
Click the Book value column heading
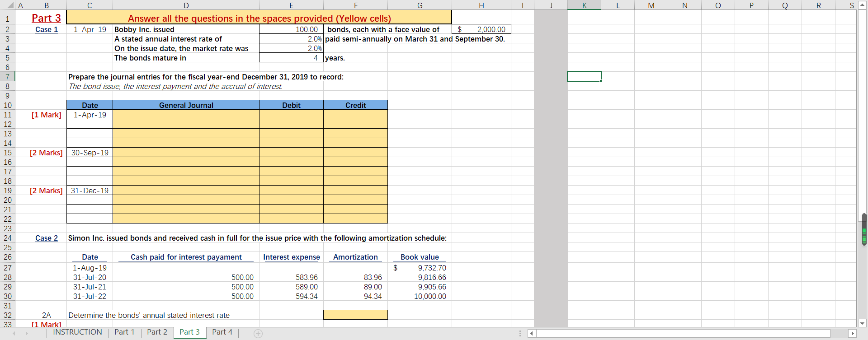420,257
